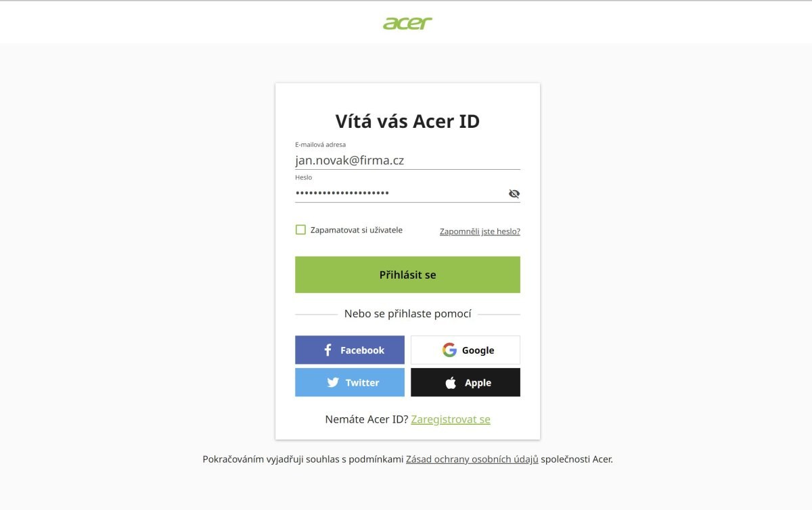Screen dimensions: 812x510
Task: Click the Facebook 'f' logo icon
Action: pos(328,350)
